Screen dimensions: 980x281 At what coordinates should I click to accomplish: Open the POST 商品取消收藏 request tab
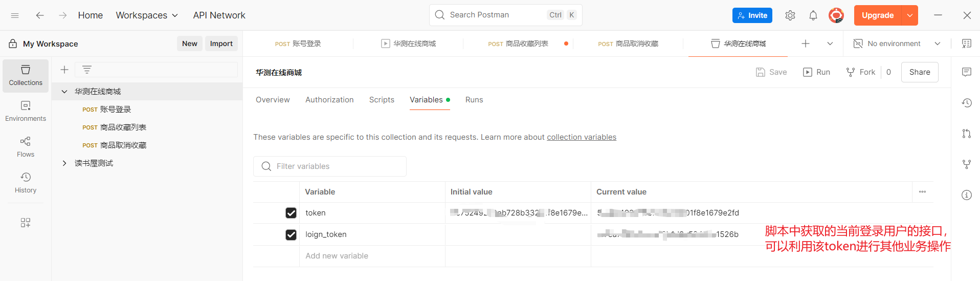(x=628, y=44)
